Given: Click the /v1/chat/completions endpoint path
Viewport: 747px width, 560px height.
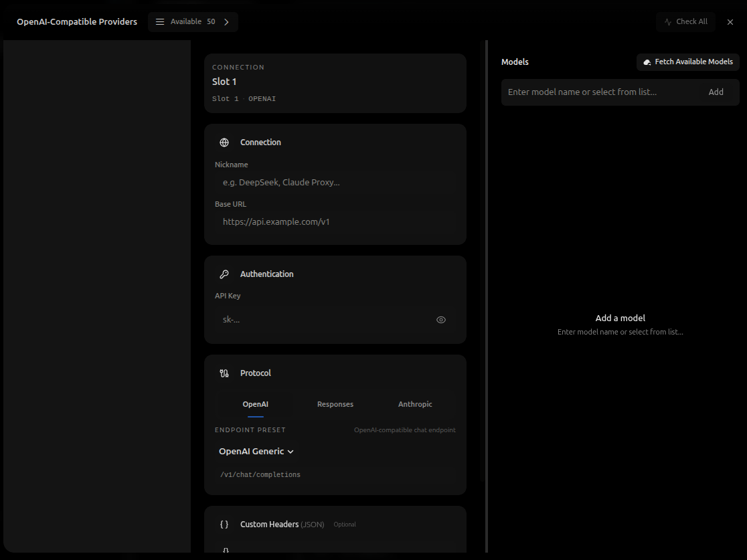Looking at the screenshot, I should (260, 475).
